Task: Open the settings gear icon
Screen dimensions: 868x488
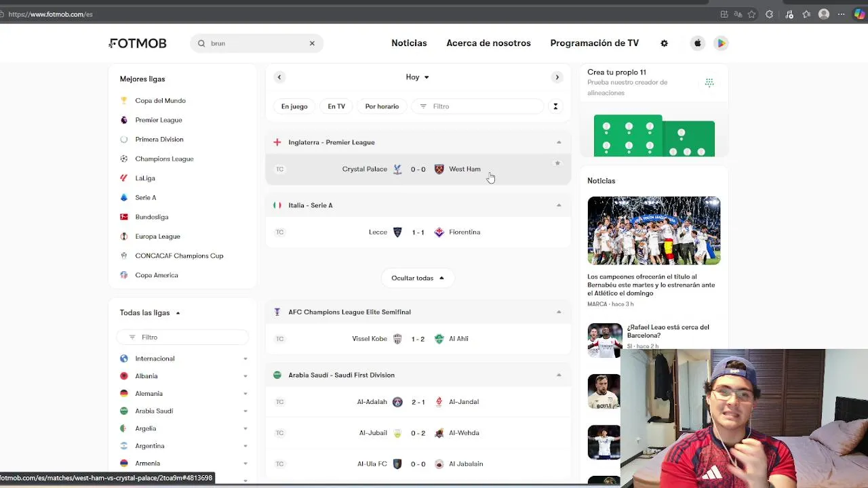Action: 664,43
